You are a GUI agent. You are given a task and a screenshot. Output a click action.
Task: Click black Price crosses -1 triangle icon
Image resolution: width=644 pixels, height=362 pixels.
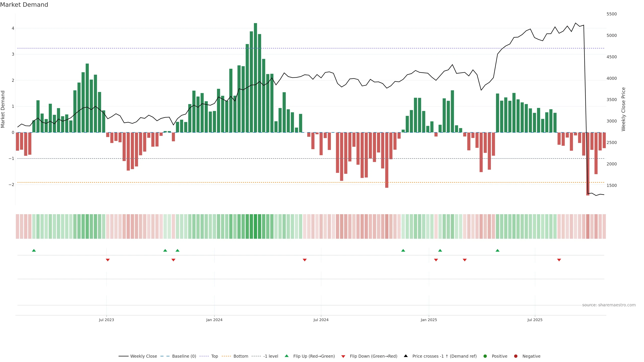(406, 356)
